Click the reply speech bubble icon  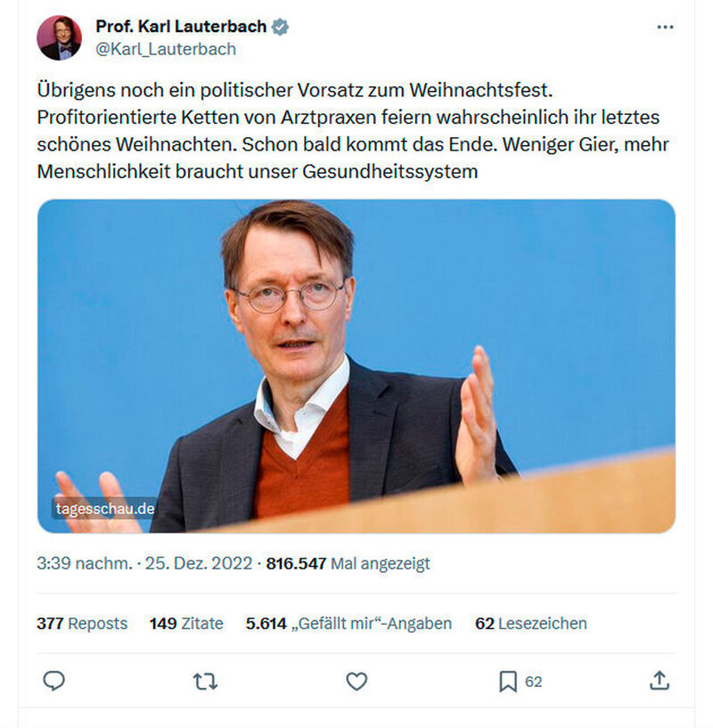click(x=53, y=681)
